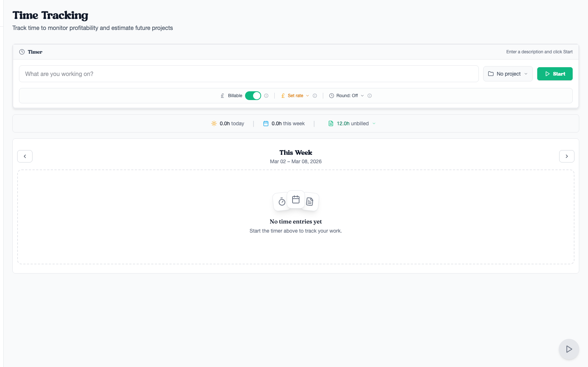The width and height of the screenshot is (588, 367).
Task: Click the stopwatch icon in the empty state
Action: point(282,202)
